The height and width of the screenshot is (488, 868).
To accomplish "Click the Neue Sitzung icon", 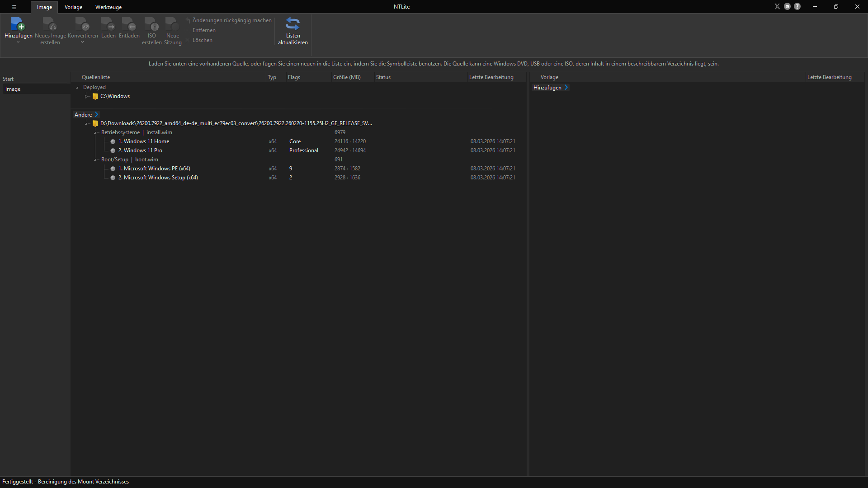I will pyautogui.click(x=172, y=24).
